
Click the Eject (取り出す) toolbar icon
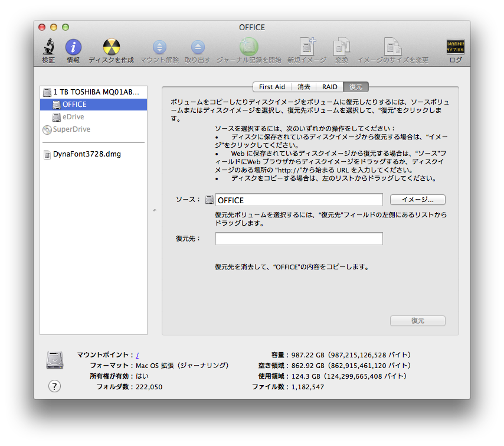point(198,47)
